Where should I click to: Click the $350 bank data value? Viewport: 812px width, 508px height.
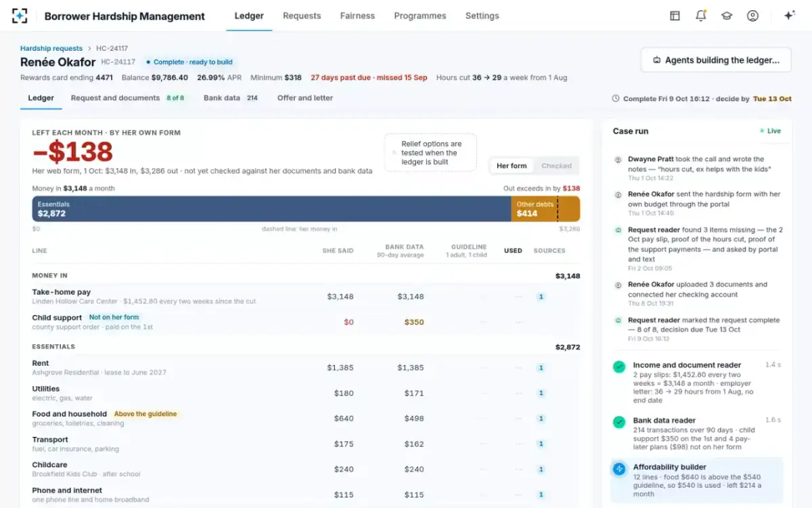tap(414, 322)
